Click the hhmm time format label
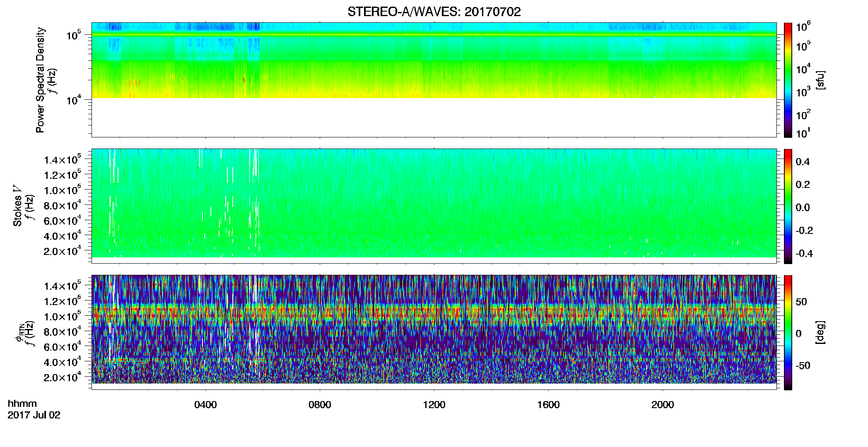868x447 pixels. 22,404
